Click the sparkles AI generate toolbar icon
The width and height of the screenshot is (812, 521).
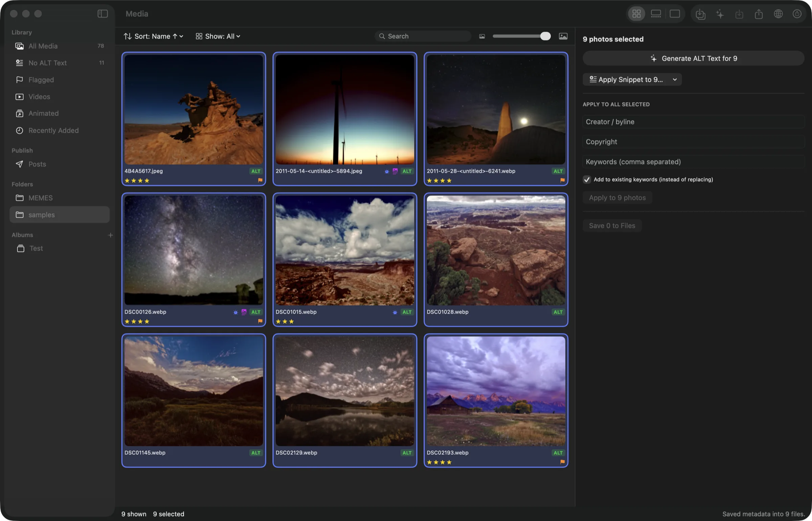coord(720,14)
